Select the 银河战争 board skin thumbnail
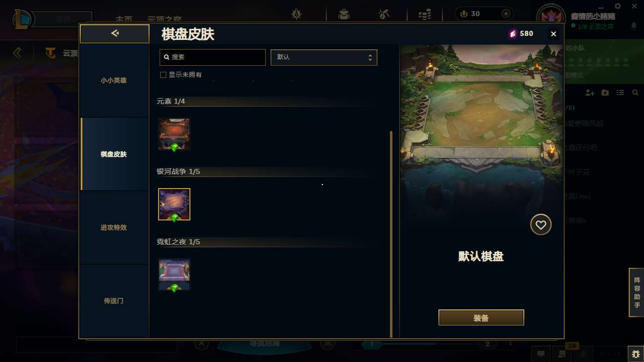 (x=174, y=205)
